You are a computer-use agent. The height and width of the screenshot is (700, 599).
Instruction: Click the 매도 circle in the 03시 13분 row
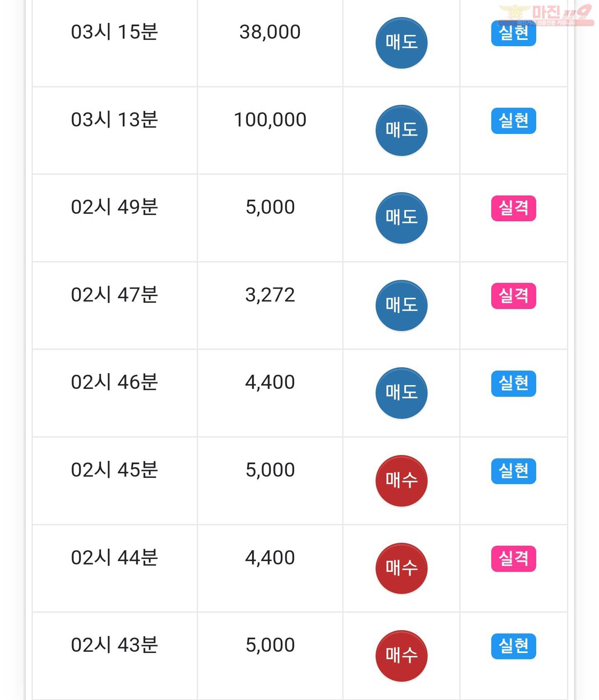(x=401, y=130)
